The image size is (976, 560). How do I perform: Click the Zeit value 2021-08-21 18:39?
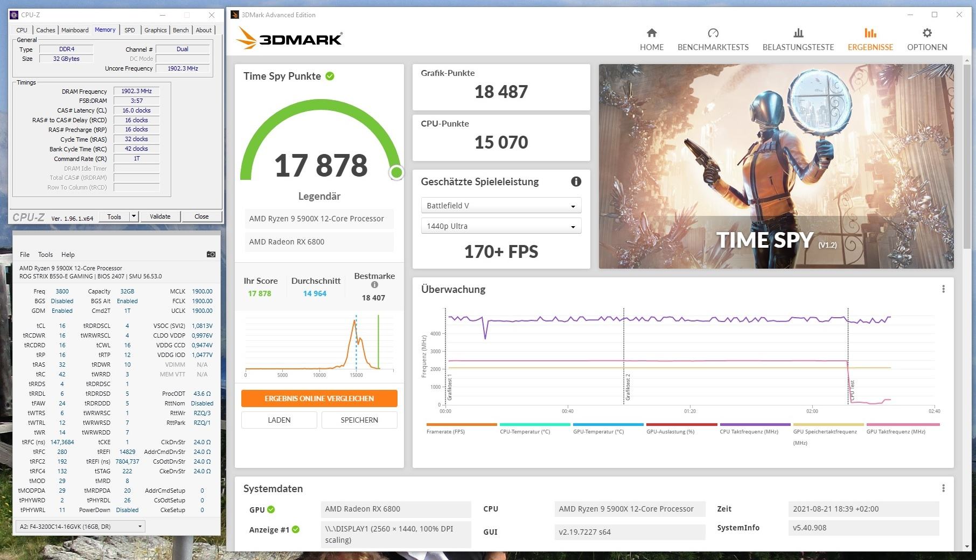[x=863, y=509]
